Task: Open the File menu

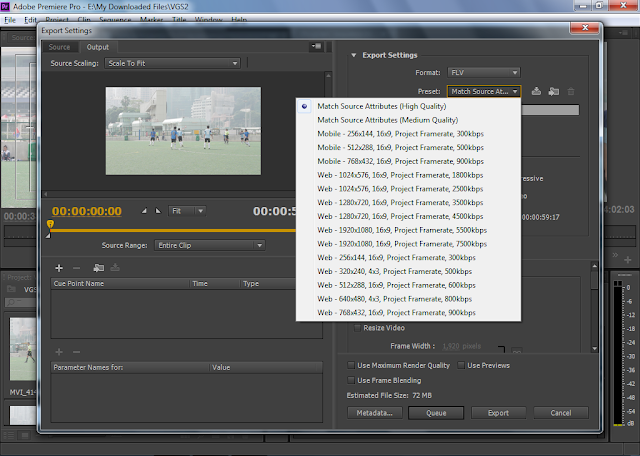Action: (10, 20)
